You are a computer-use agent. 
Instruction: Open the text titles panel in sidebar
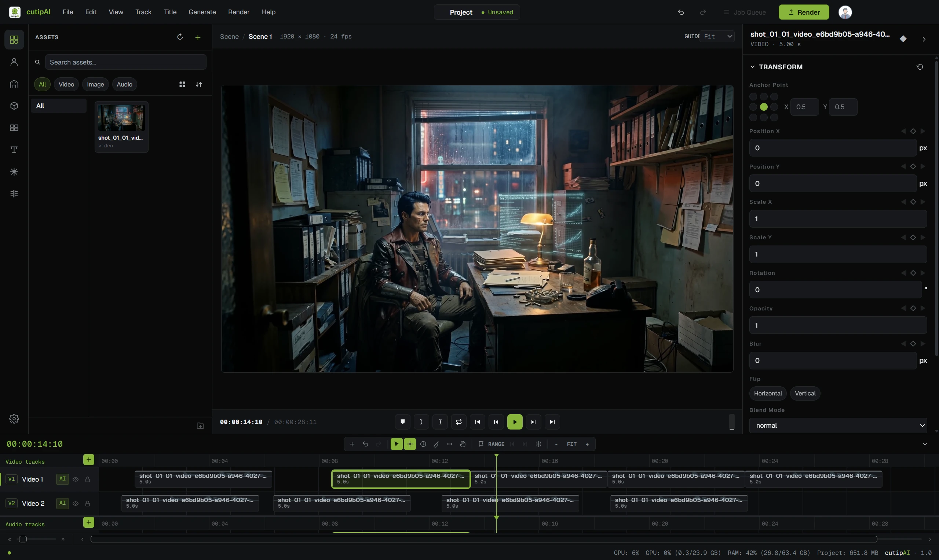(14, 150)
